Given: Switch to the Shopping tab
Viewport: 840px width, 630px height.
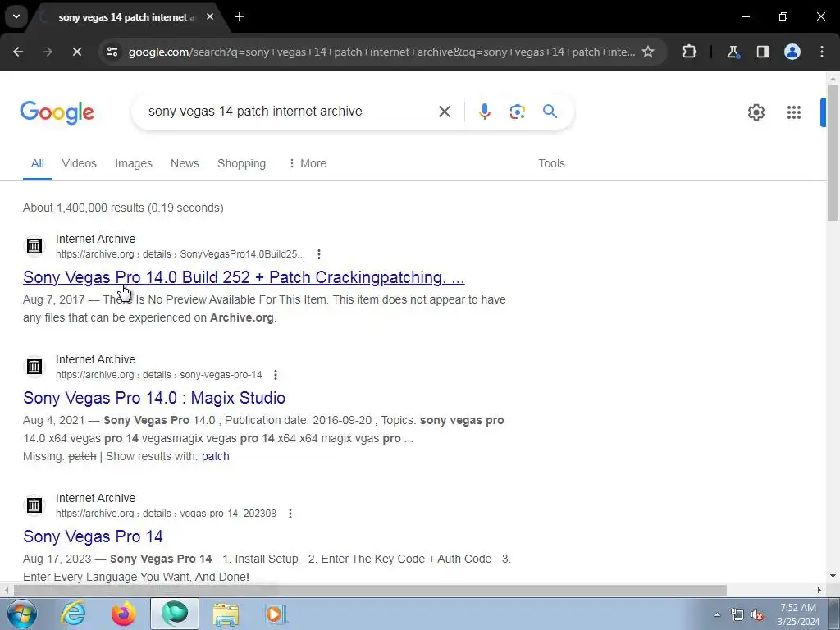Looking at the screenshot, I should (242, 163).
